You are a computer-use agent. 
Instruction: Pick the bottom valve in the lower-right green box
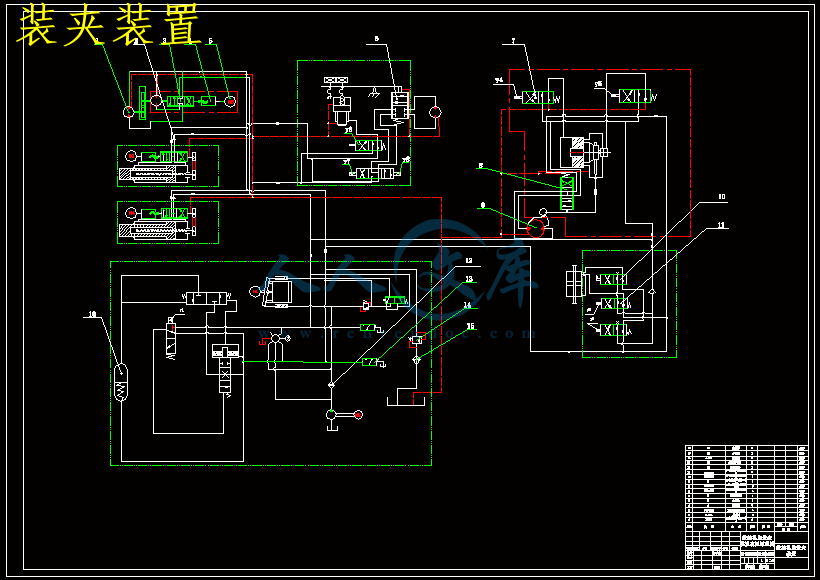613,331
